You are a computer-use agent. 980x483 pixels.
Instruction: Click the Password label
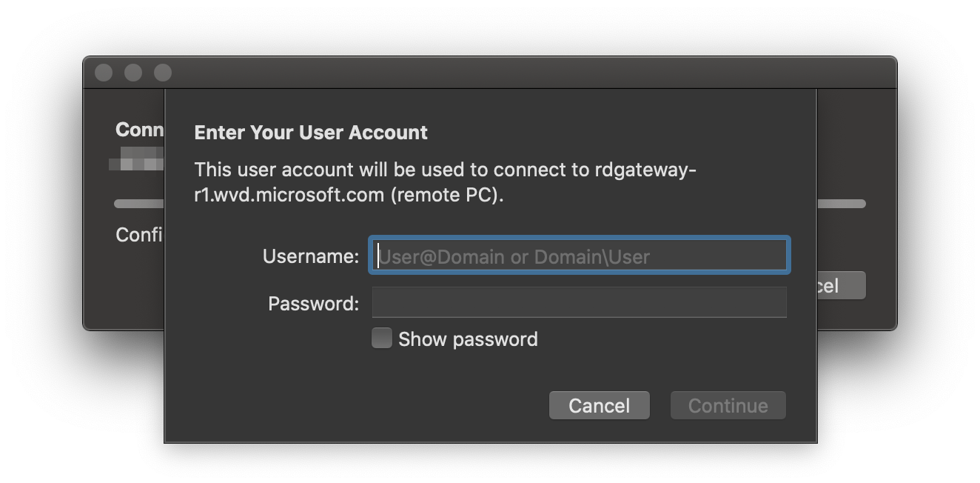[x=312, y=302]
